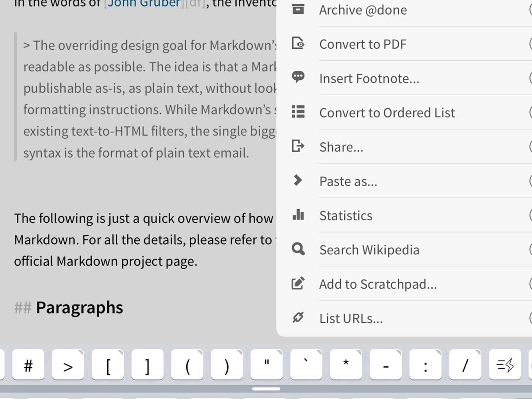Place cursor in Paragraphs heading
Screen dimensions: 532x399
[x=79, y=308]
